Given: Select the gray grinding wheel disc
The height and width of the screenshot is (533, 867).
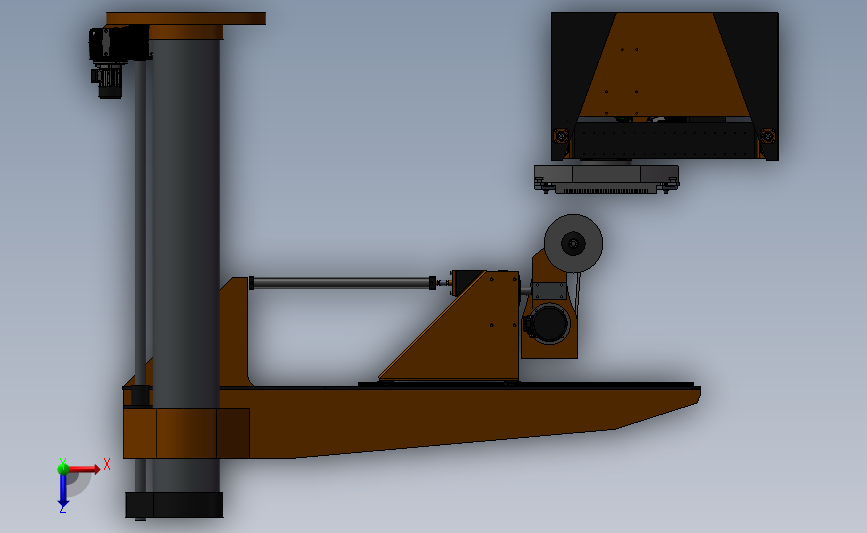Looking at the screenshot, I should click(x=573, y=243).
